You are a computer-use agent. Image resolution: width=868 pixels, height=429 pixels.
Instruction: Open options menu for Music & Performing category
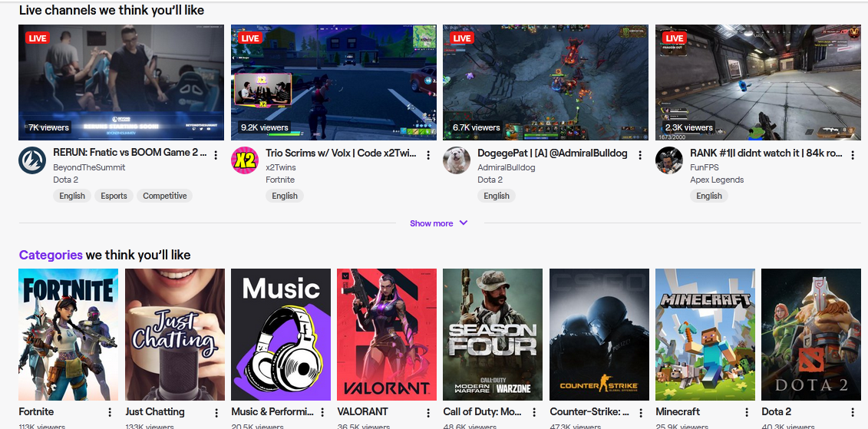click(322, 412)
